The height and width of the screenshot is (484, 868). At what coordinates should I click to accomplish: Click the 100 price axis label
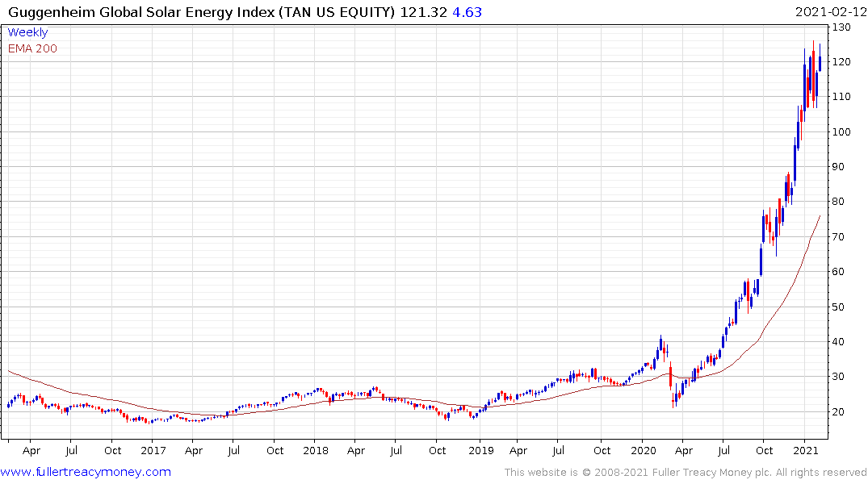coord(841,131)
